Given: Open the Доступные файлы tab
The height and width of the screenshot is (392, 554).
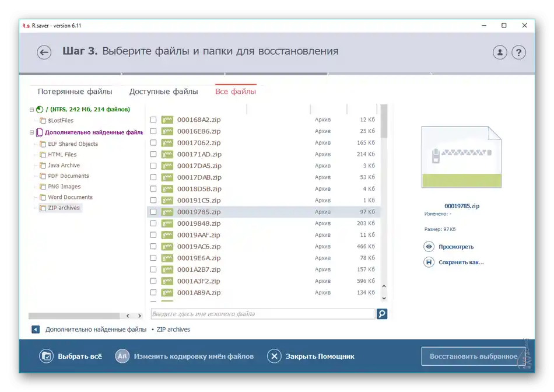Looking at the screenshot, I should (164, 91).
